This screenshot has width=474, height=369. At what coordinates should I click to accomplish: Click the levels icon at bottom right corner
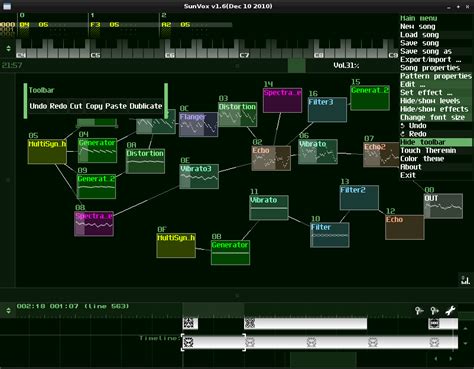465,279
